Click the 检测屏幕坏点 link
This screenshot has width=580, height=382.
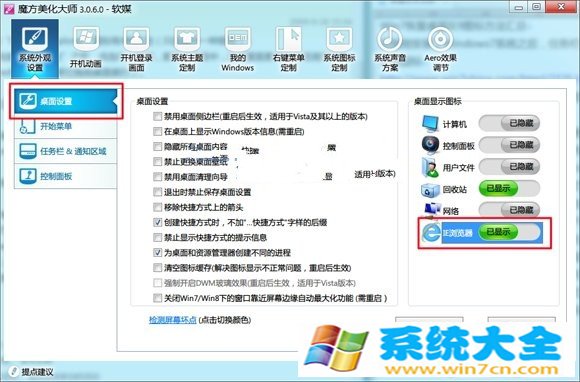click(x=173, y=320)
